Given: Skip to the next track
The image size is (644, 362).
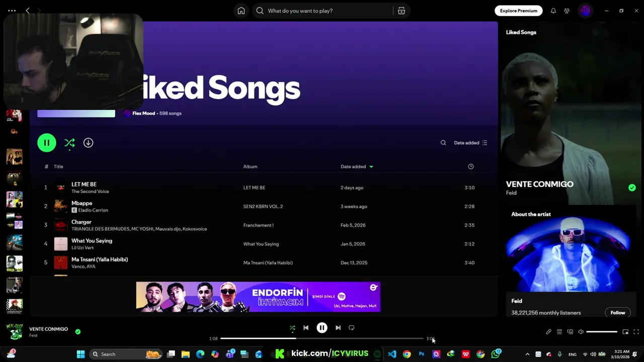Looking at the screenshot, I should click(x=338, y=328).
